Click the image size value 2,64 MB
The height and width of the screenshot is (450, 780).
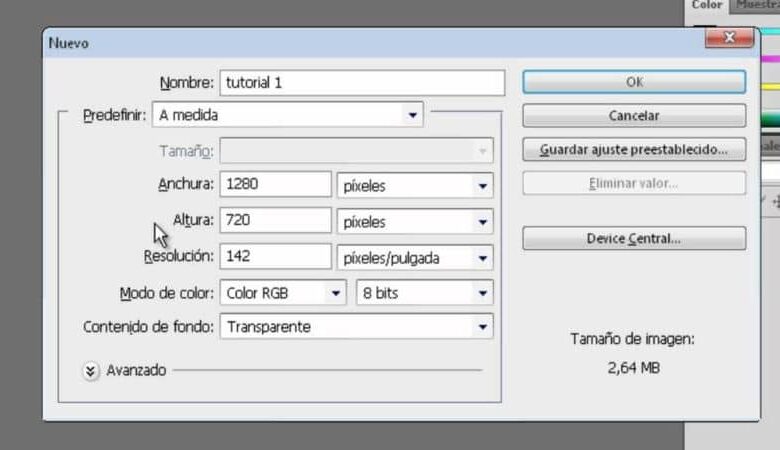pyautogui.click(x=633, y=368)
